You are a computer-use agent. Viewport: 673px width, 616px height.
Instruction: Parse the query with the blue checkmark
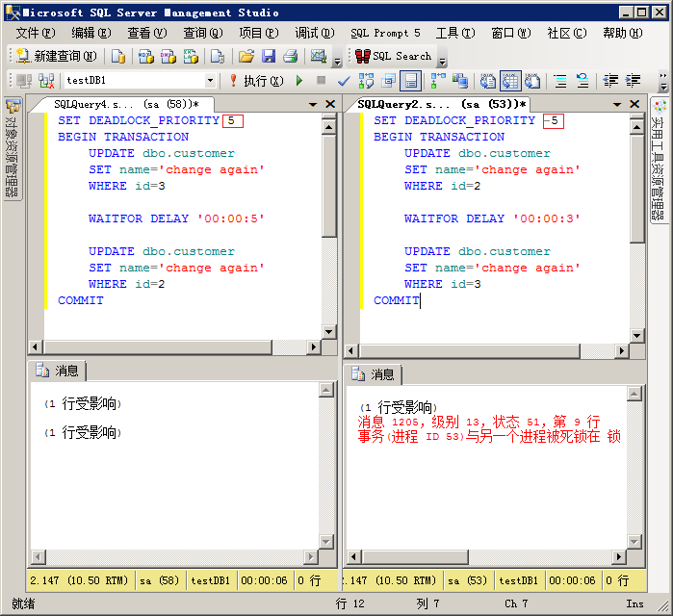[x=344, y=81]
